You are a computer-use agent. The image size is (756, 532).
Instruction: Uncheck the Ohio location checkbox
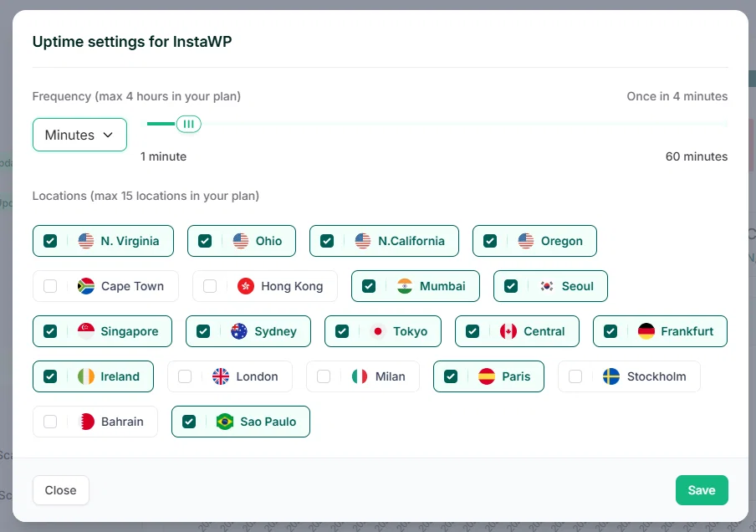coord(205,241)
